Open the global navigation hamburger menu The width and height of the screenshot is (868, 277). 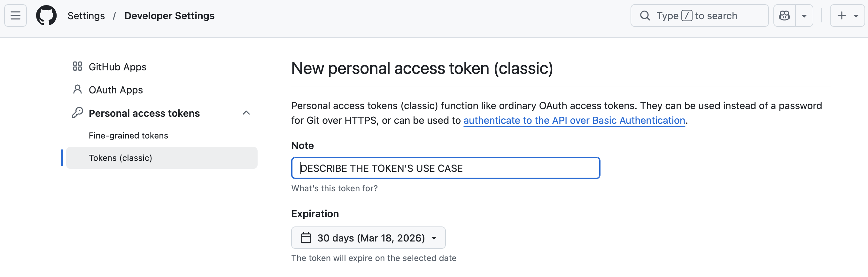(15, 15)
